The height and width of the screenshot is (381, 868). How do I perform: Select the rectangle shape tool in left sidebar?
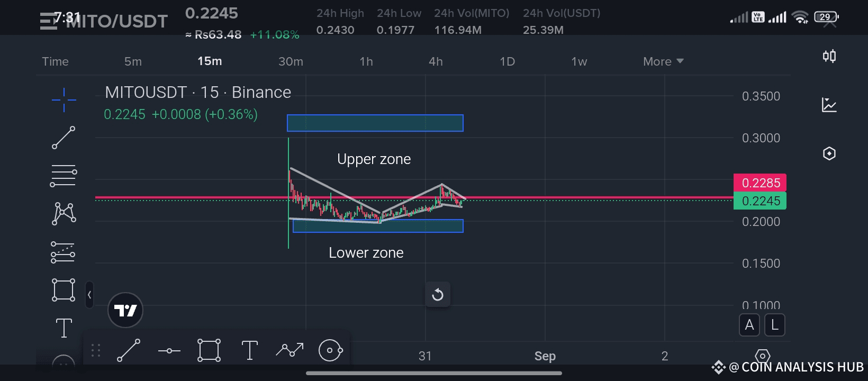(x=64, y=290)
